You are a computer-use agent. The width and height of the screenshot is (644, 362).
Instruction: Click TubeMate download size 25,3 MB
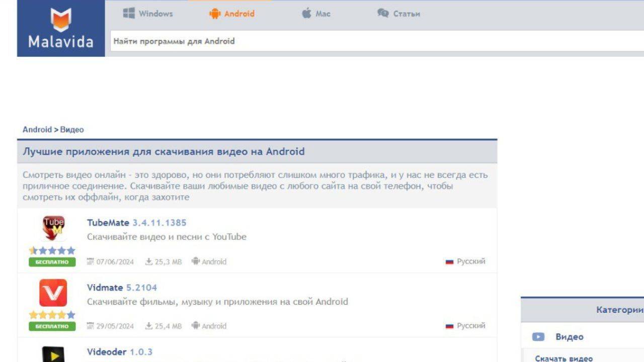click(x=168, y=262)
